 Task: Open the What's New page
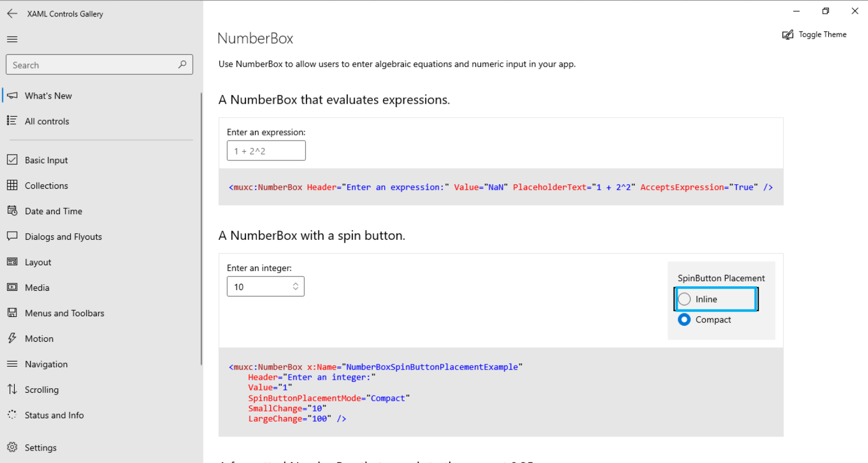tap(102, 96)
